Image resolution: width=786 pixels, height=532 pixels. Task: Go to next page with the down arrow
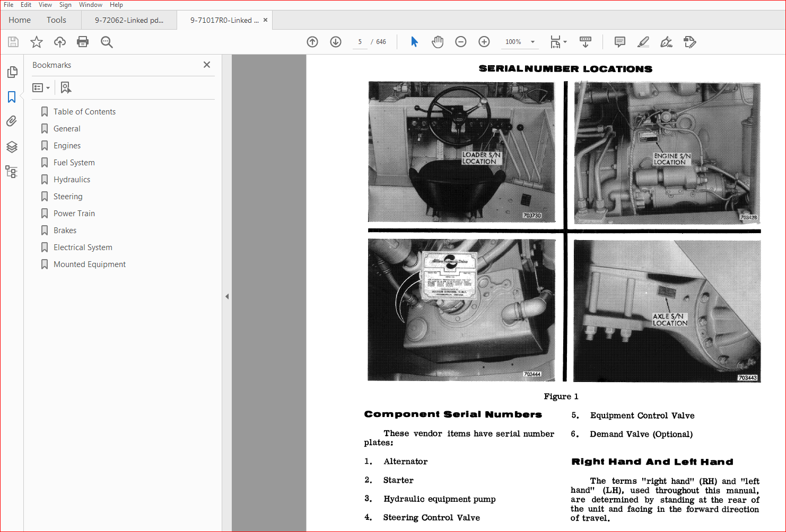coord(336,42)
